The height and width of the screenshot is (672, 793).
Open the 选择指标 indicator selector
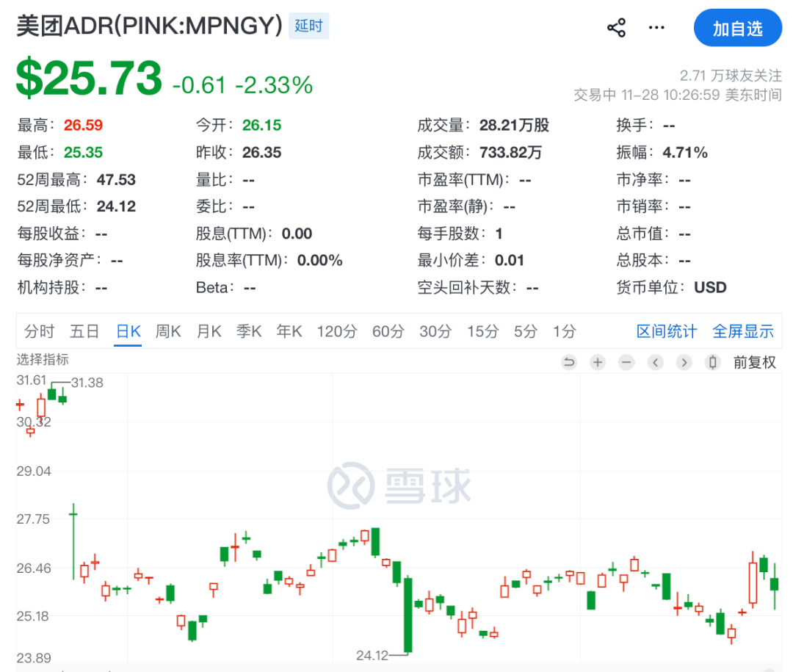pyautogui.click(x=43, y=360)
